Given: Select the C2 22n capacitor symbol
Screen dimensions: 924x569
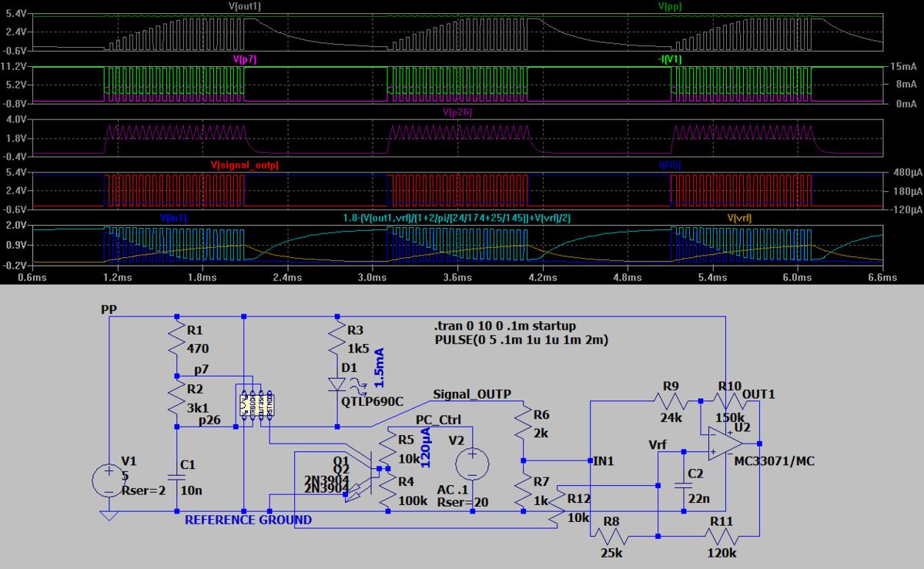Looking at the screenshot, I should click(683, 485).
